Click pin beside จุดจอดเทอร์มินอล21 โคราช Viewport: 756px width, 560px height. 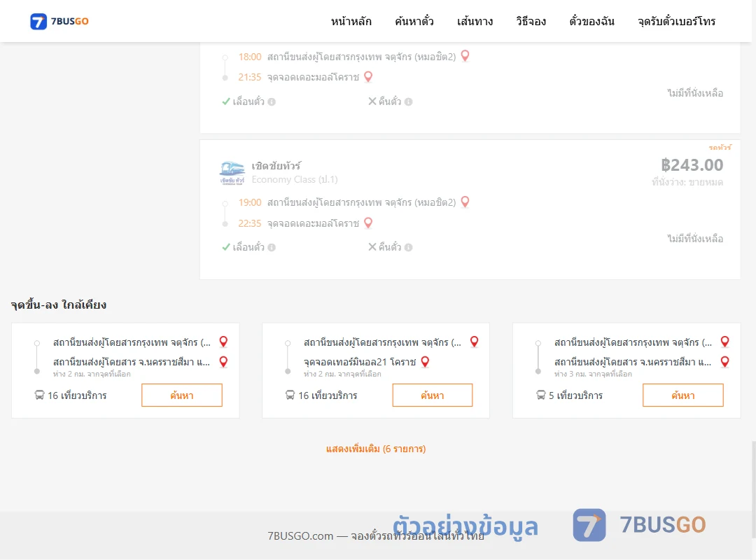coord(425,362)
